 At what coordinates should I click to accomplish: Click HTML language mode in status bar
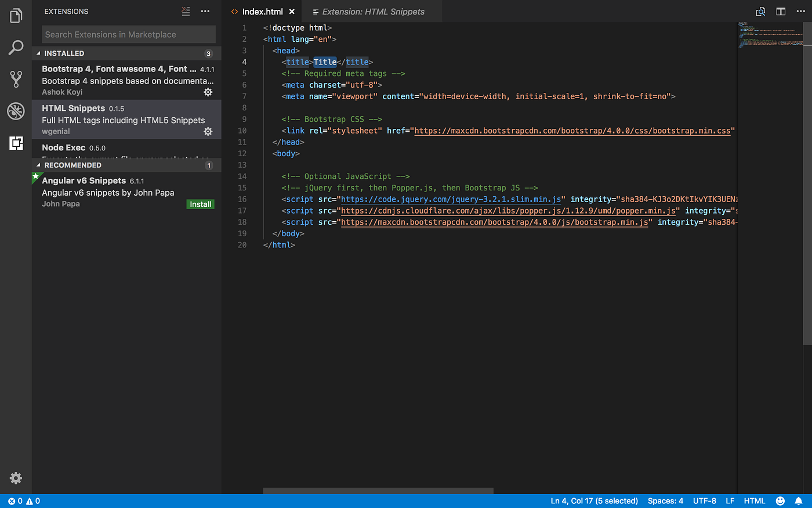click(x=755, y=500)
